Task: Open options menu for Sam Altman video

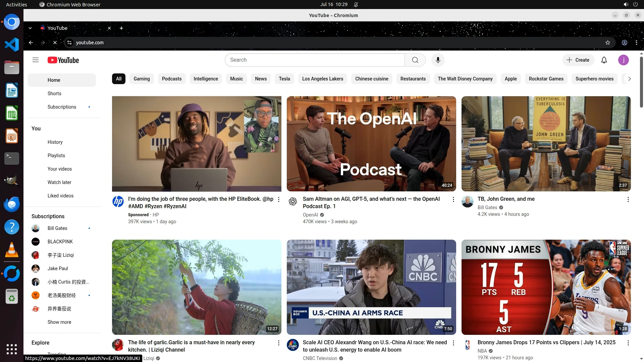Action: (453, 200)
